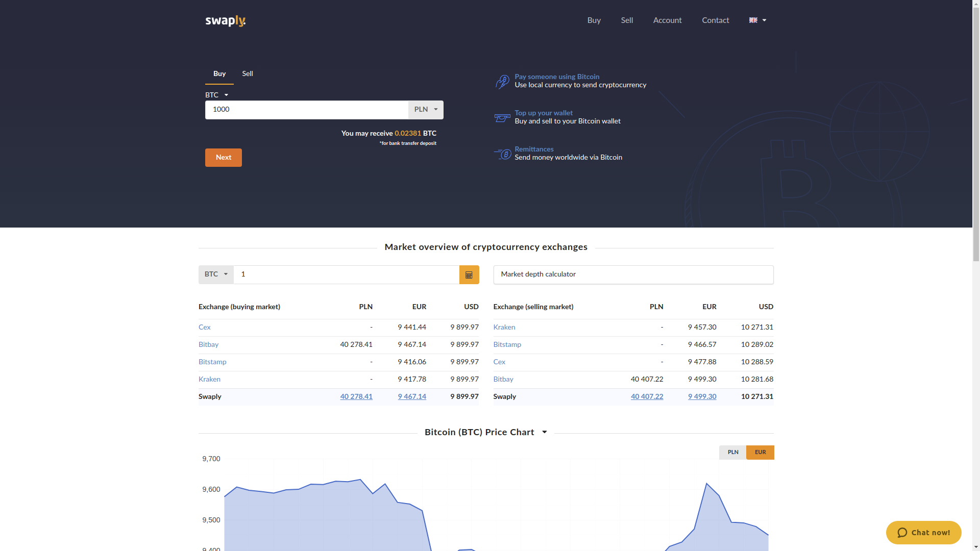Expand the Bitcoin (BTC) Price Chart selector
The image size is (980, 551).
tap(544, 432)
